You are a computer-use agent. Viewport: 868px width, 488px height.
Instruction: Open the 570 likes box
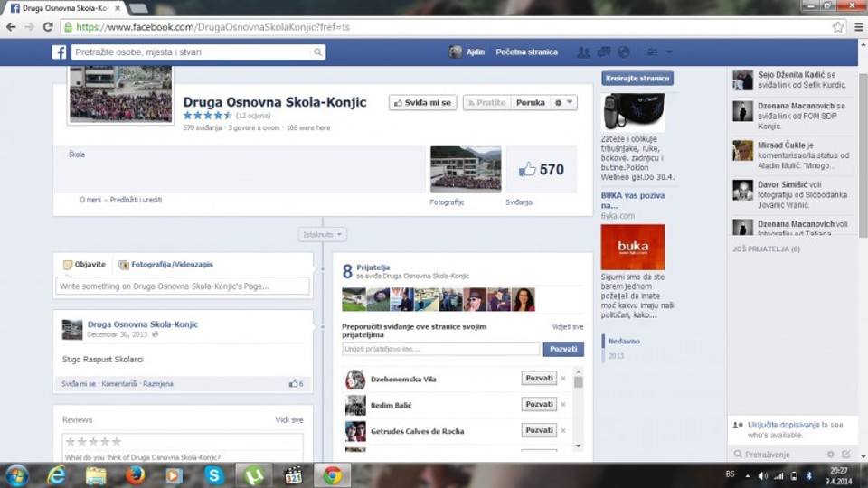coord(542,169)
